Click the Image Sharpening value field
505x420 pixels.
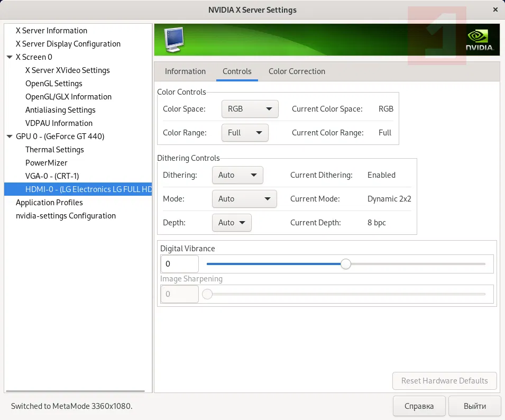pos(180,294)
